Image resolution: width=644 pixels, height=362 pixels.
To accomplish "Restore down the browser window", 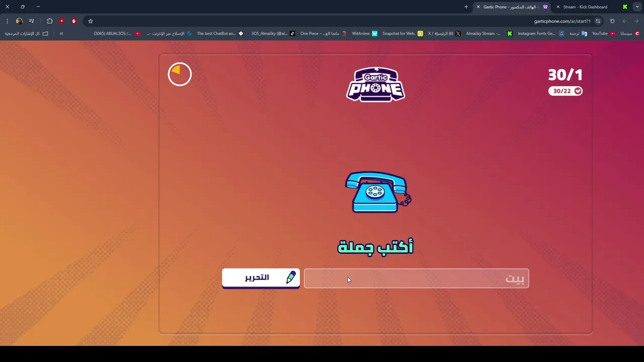I will 23,7.
